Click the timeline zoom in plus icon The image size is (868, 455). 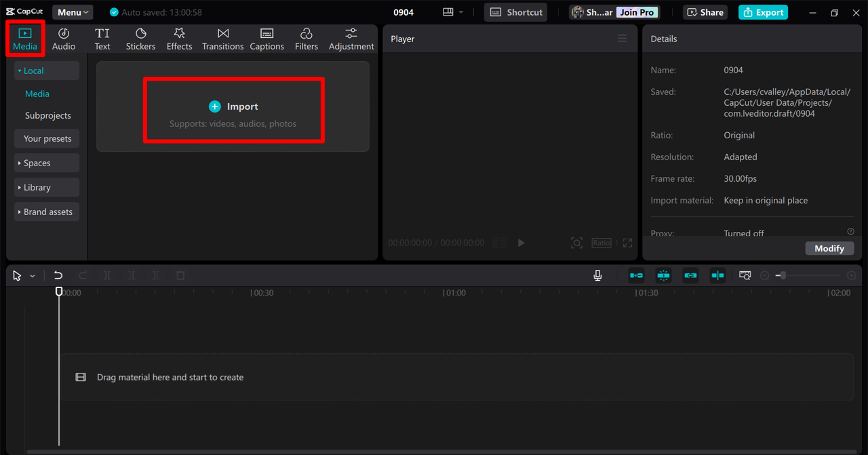point(852,275)
